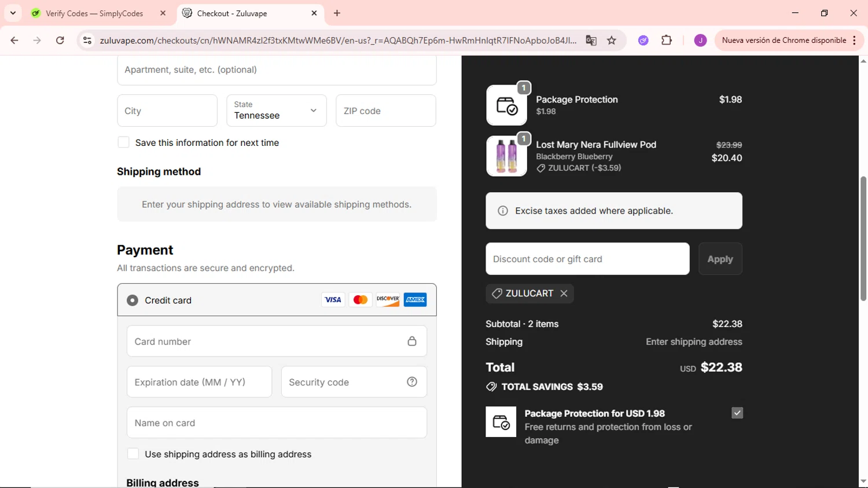Image resolution: width=868 pixels, height=488 pixels.
Task: Click the Discover card logo
Action: coord(388,300)
